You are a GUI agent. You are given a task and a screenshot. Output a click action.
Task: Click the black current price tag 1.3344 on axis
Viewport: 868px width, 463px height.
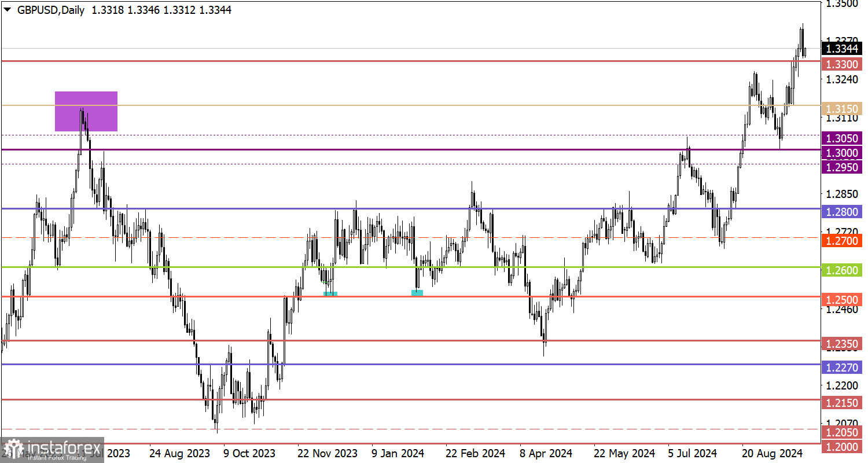tap(842, 48)
